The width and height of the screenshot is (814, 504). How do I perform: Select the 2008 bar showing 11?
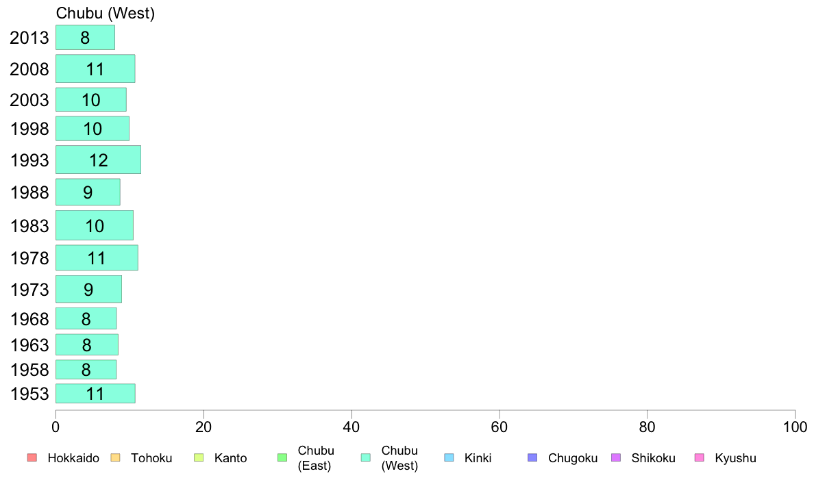95,68
